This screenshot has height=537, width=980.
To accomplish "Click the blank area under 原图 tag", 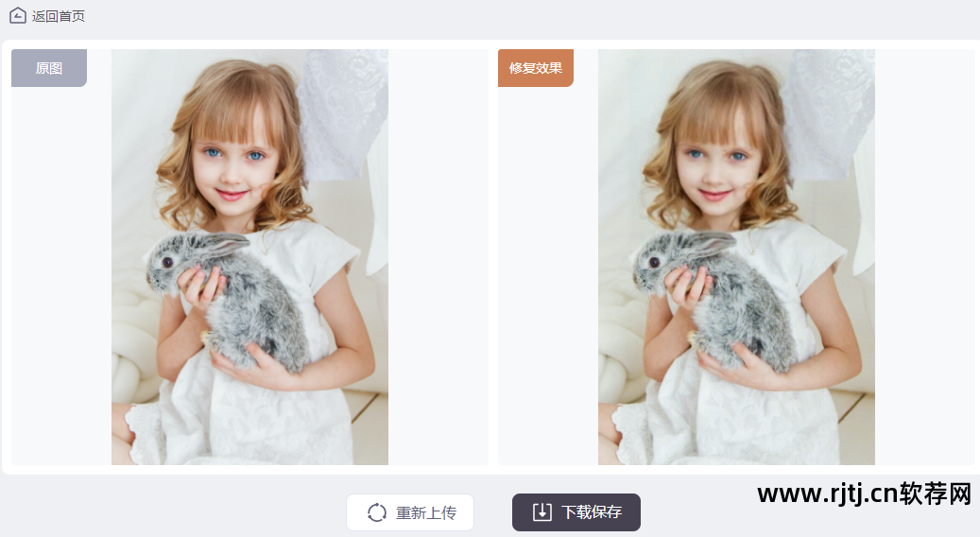I will coord(61,275).
